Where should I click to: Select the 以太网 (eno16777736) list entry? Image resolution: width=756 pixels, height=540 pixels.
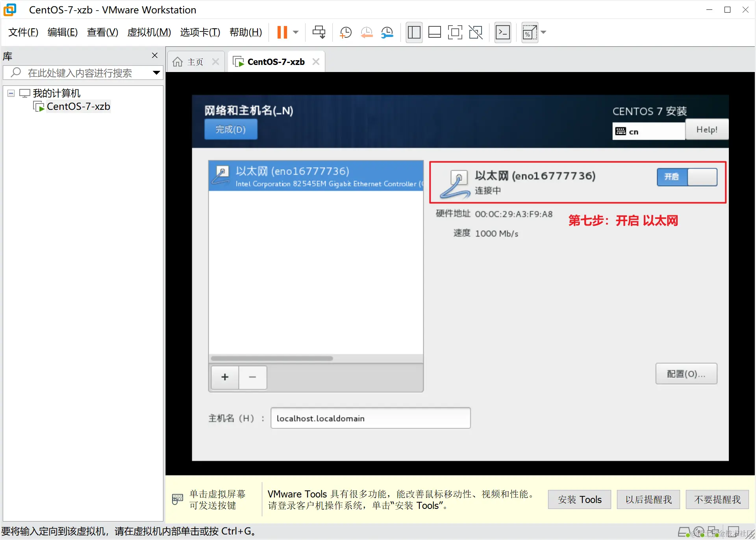point(316,176)
